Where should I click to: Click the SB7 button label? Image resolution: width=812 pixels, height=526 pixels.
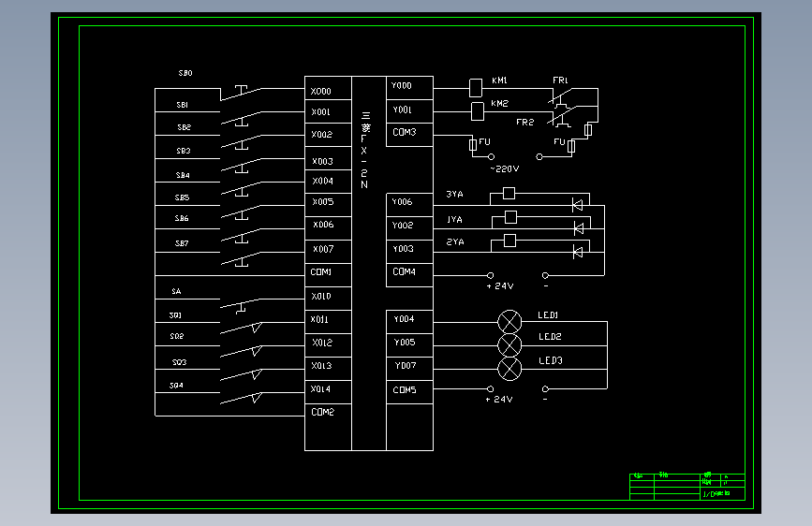pyautogui.click(x=182, y=243)
